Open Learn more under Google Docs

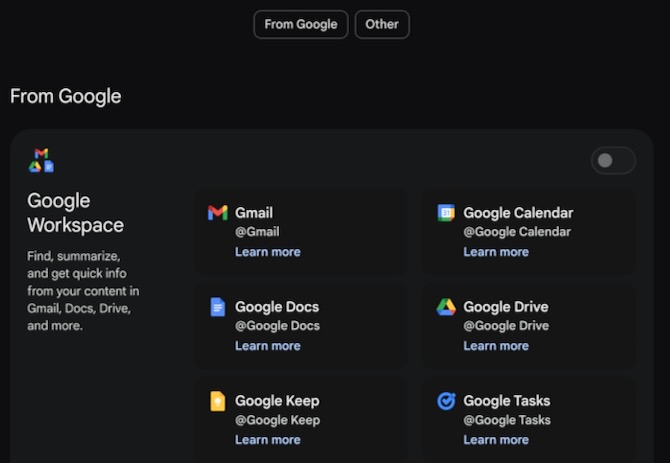point(267,346)
